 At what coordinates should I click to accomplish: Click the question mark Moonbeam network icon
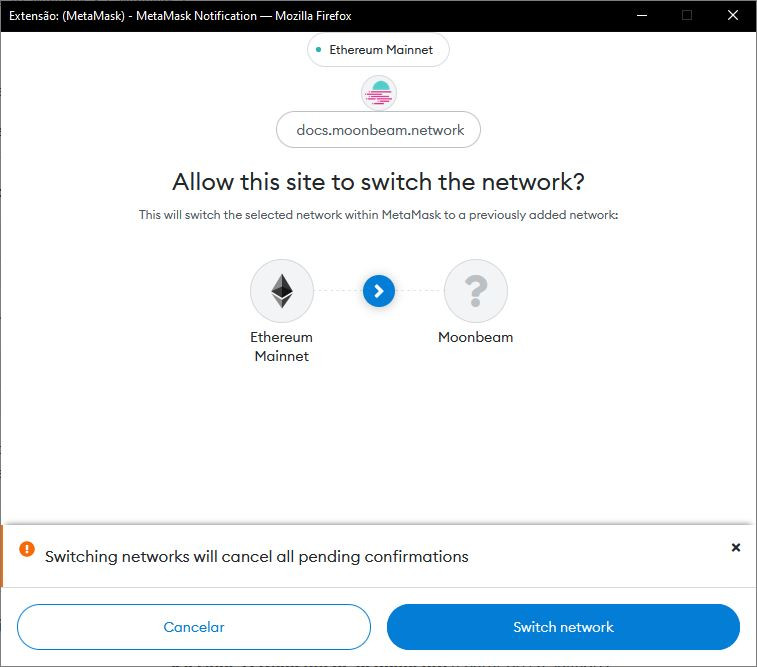[476, 291]
